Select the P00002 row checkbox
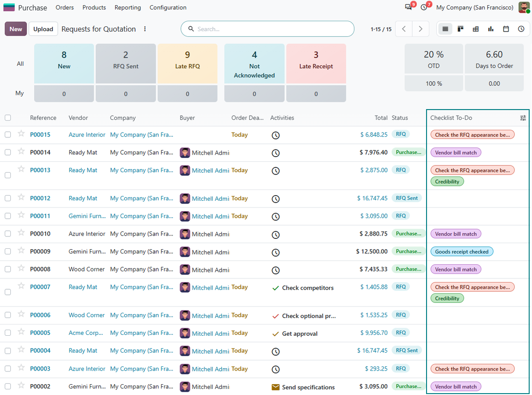This screenshot has height=395, width=532. click(8, 386)
